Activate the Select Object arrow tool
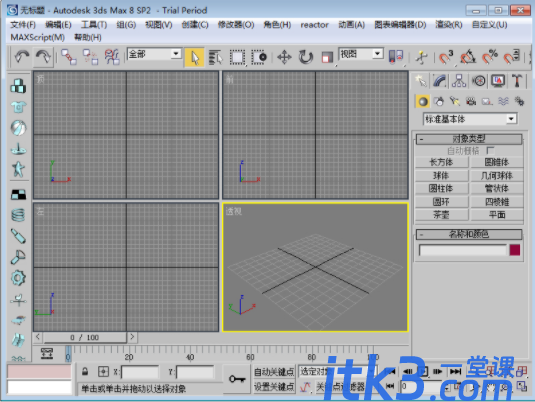 pyautogui.click(x=194, y=57)
